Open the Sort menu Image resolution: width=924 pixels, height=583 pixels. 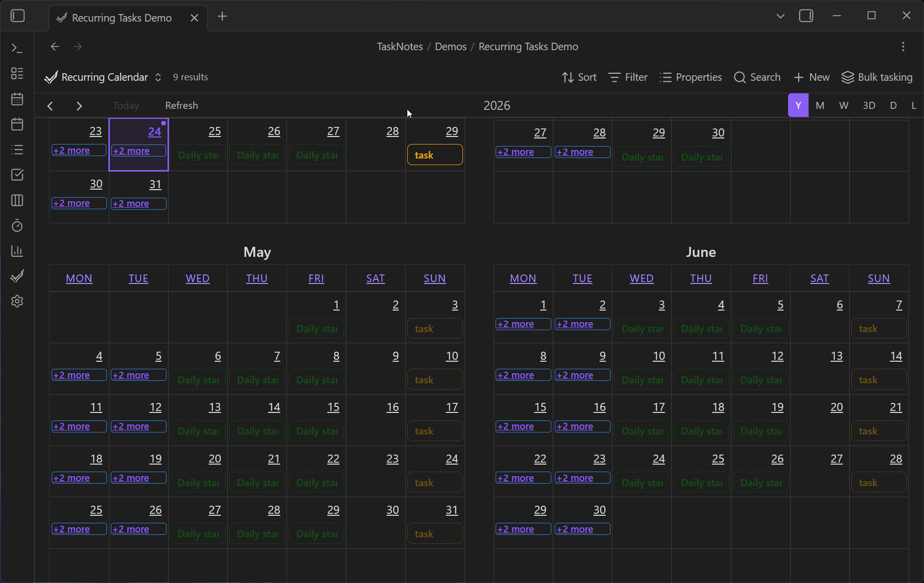[579, 77]
